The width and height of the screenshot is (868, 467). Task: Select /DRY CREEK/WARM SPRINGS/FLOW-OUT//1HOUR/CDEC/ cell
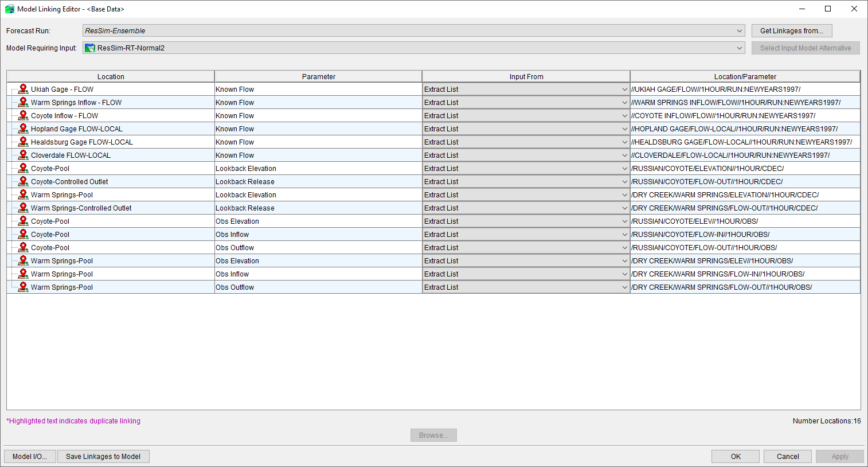(x=745, y=208)
